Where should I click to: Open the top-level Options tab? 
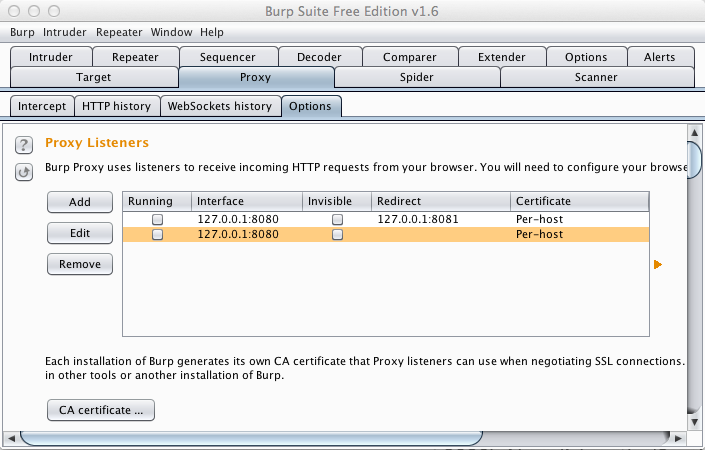pos(586,57)
